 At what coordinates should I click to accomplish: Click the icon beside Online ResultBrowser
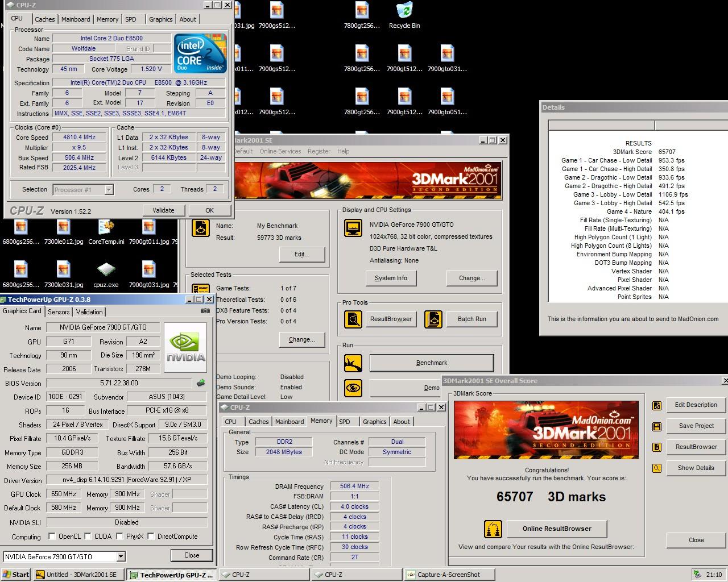493,529
